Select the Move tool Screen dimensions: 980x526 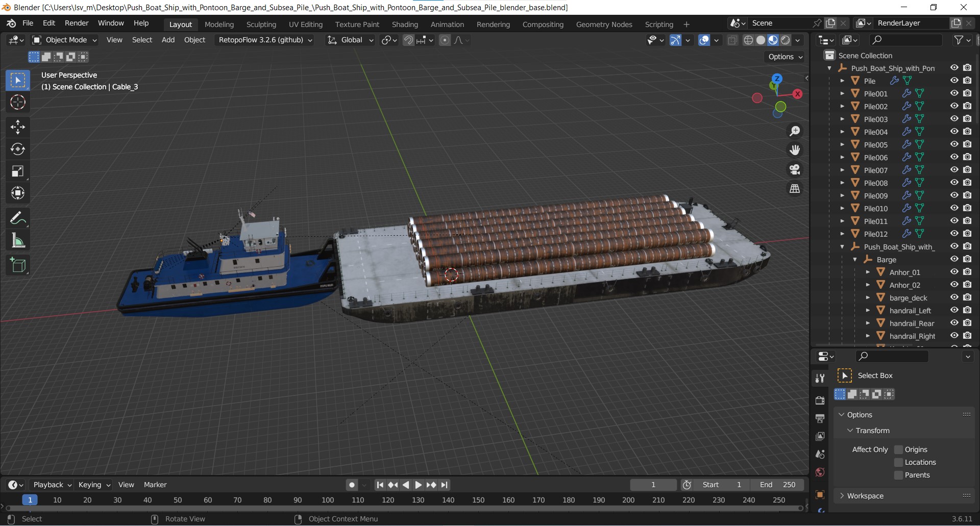[x=18, y=127]
